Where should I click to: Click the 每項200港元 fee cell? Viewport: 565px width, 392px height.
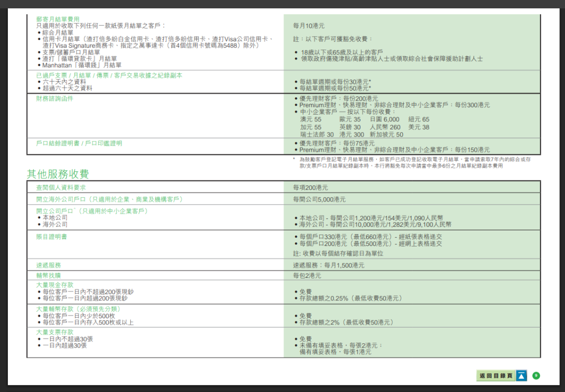(310, 187)
